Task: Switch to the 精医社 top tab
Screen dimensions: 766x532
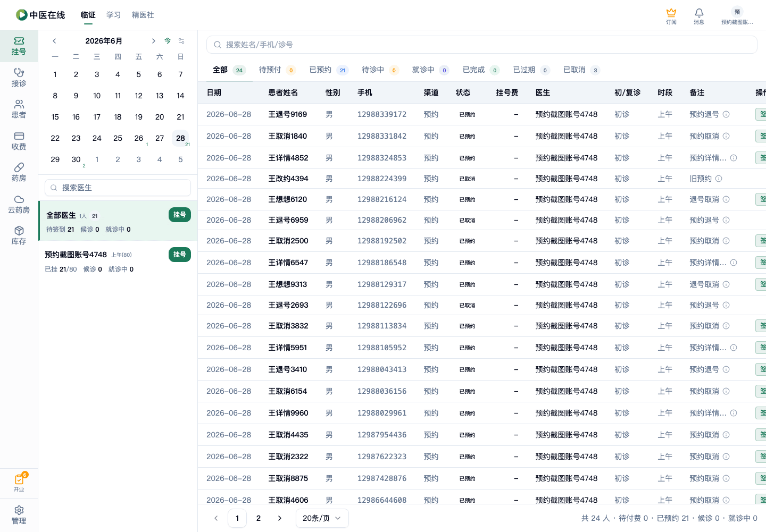Action: [x=143, y=15]
